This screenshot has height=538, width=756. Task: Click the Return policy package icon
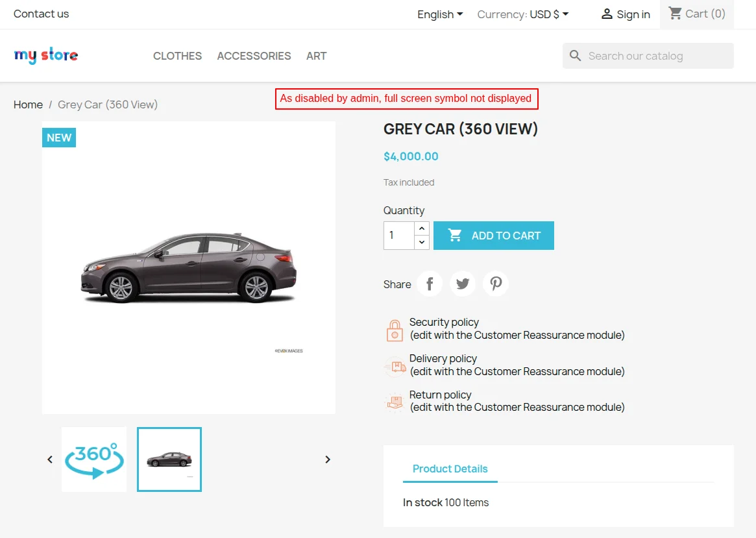click(395, 402)
